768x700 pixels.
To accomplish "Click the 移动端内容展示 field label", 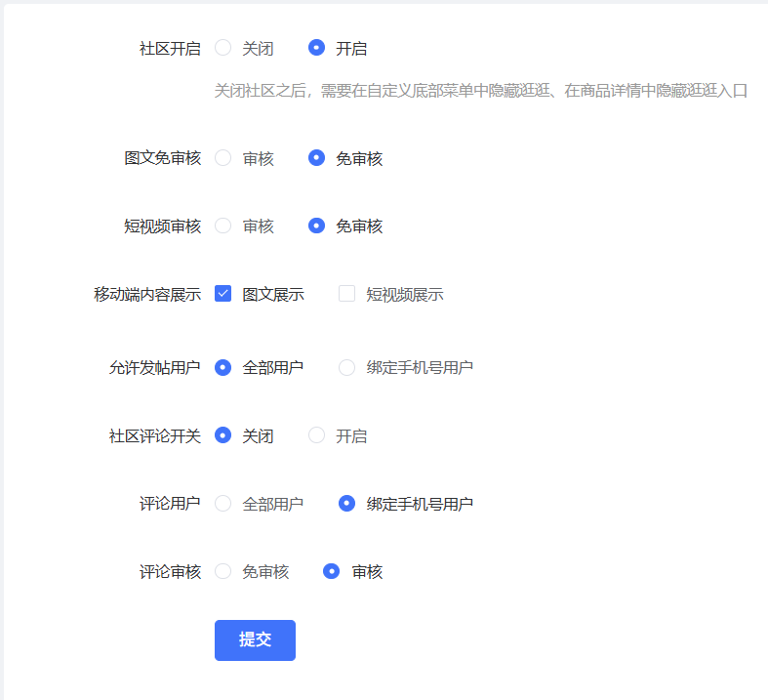I will [x=147, y=294].
